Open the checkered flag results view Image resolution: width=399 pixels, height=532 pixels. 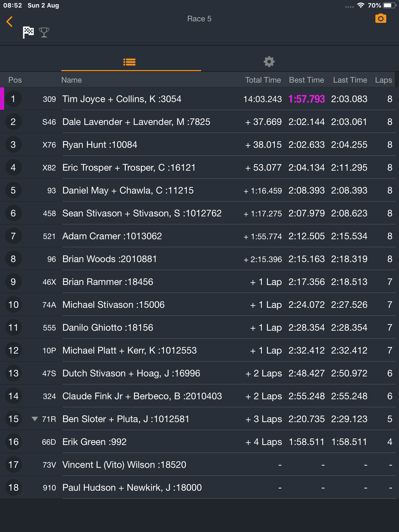click(28, 32)
